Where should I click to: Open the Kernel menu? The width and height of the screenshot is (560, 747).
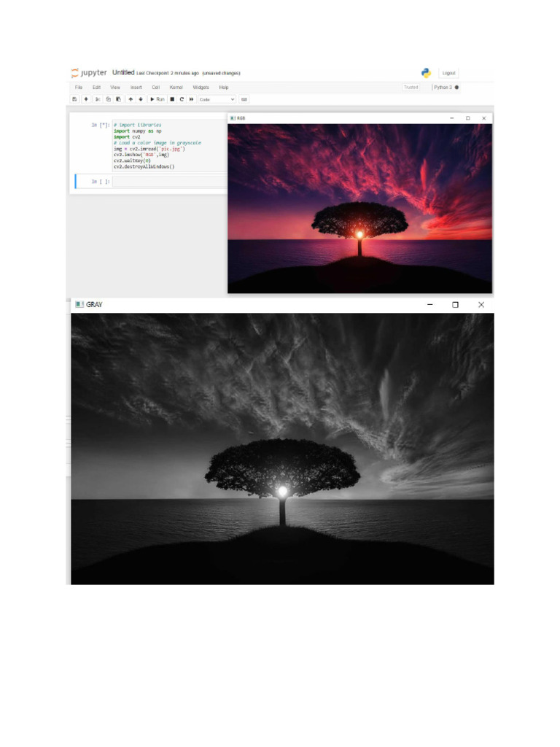pyautogui.click(x=176, y=87)
